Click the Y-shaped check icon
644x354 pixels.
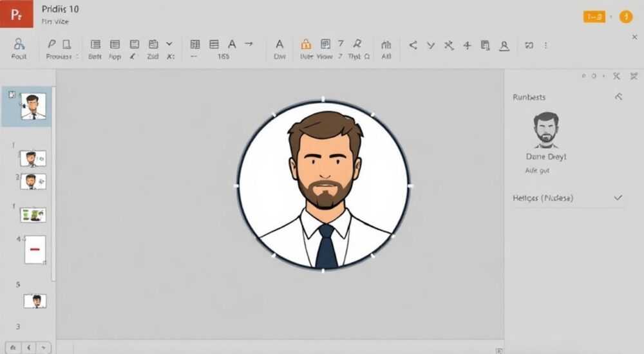(x=430, y=46)
